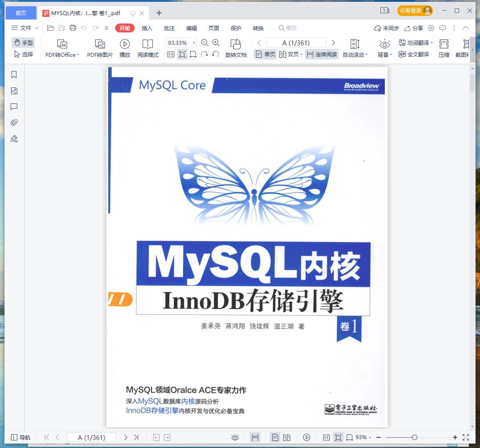Click the actual size 1:1 icon in ribbon
The width and height of the screenshot is (480, 448).
(x=171, y=55)
